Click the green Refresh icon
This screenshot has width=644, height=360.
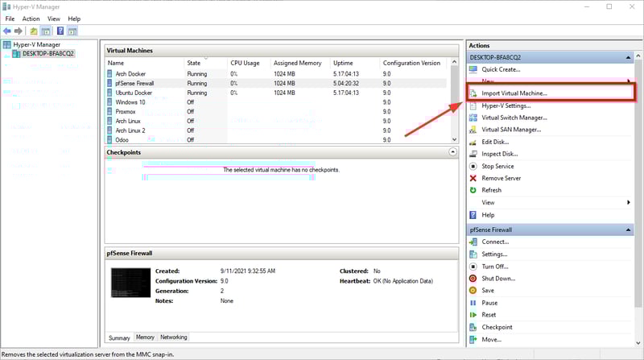[473, 190]
